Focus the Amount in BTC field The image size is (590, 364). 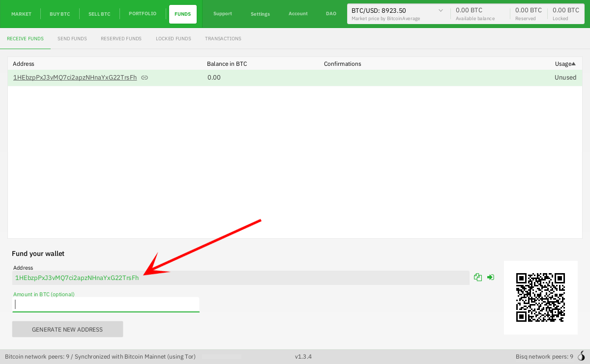[x=106, y=305]
